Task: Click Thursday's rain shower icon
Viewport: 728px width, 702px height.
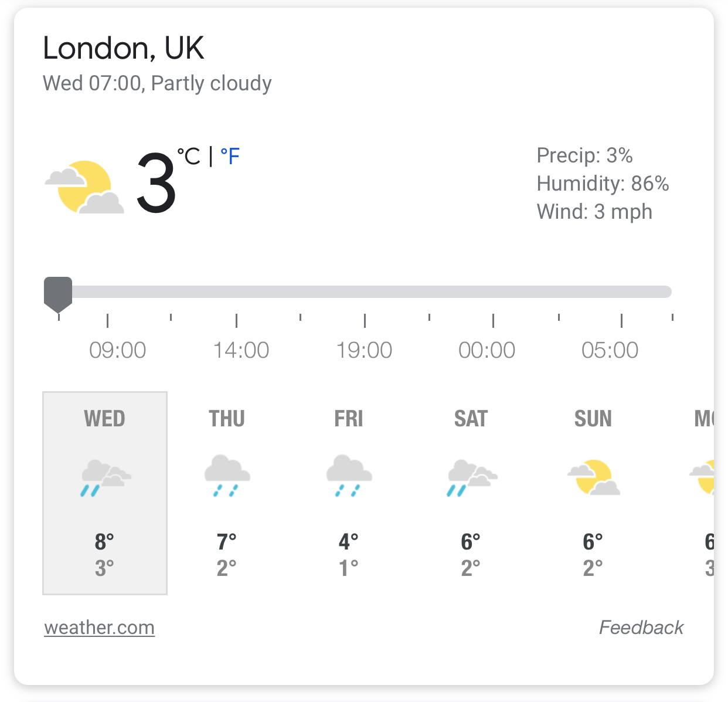Action: pyautogui.click(x=227, y=475)
